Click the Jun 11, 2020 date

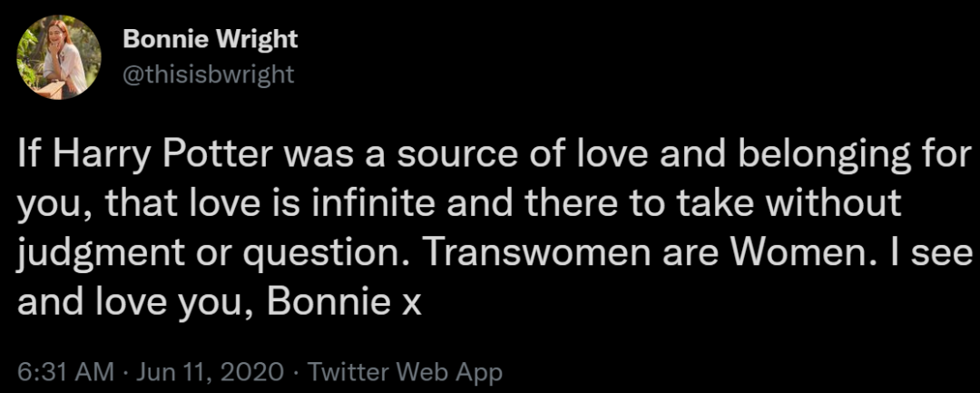211,373
